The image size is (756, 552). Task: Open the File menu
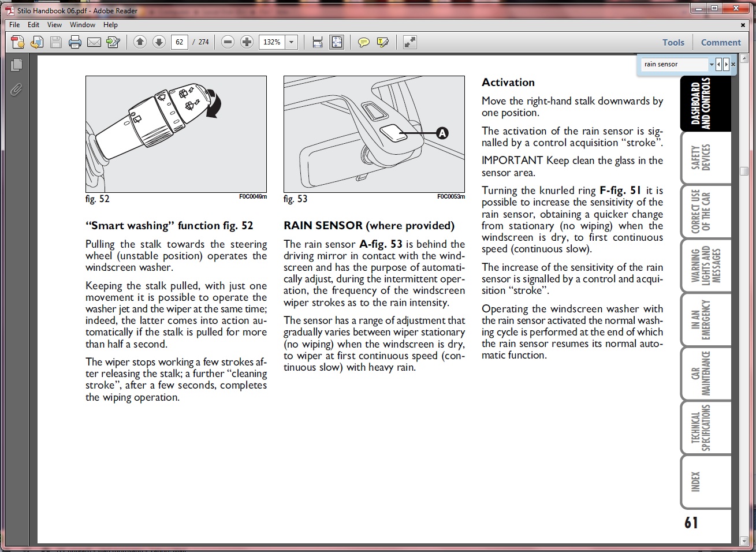[14, 25]
